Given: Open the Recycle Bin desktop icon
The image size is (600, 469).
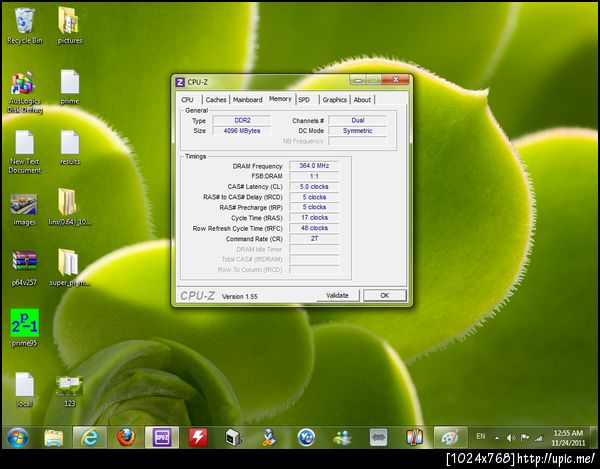Looking at the screenshot, I should click(x=24, y=22).
